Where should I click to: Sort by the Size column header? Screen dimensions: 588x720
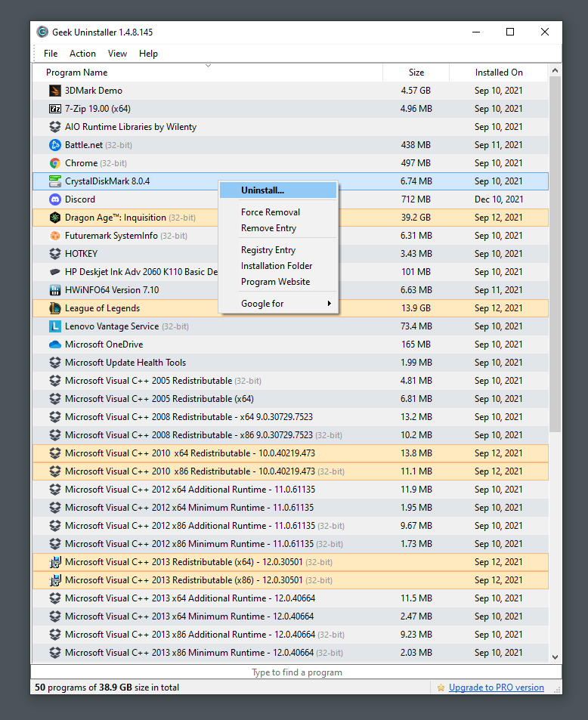coord(416,73)
